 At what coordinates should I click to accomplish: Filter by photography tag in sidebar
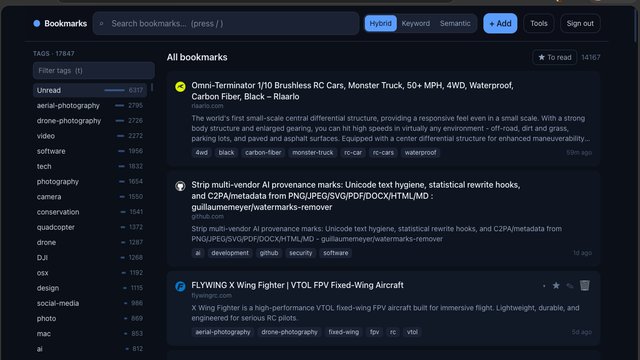[90, 182]
